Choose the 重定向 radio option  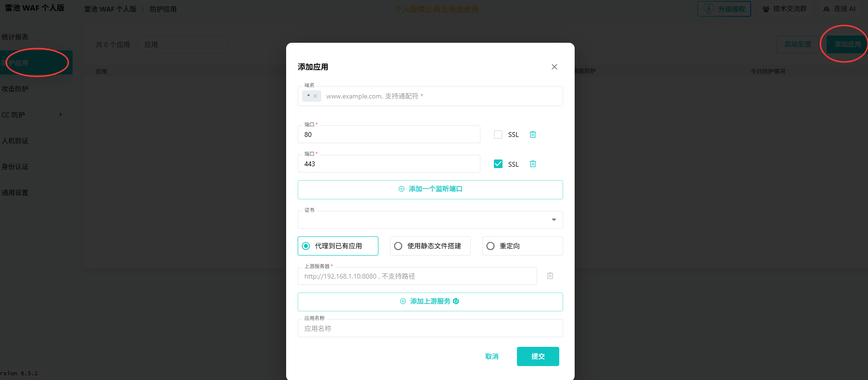pos(491,246)
